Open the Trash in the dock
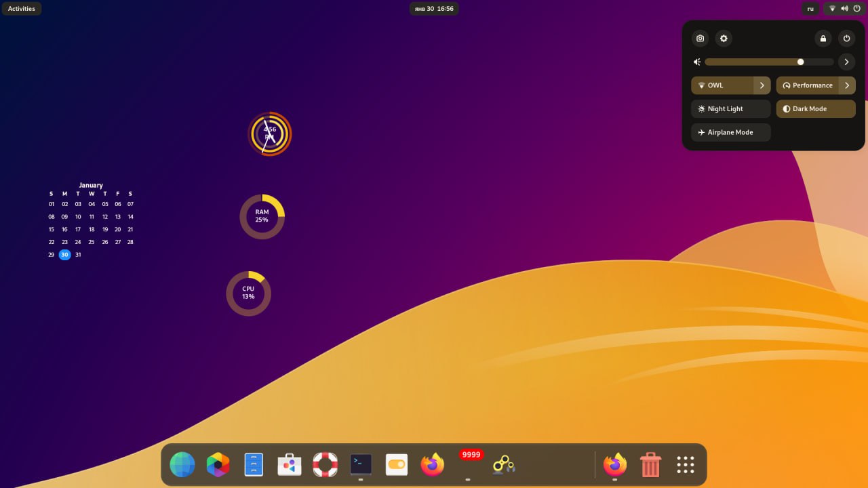The height and width of the screenshot is (488, 868). tap(650, 464)
